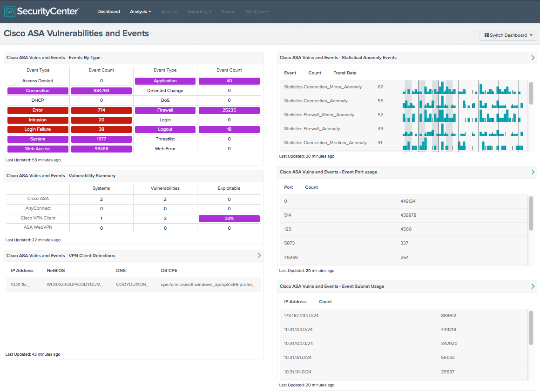The width and height of the screenshot is (540, 392).
Task: Expand Event Port usage panel arrow
Action: click(533, 172)
